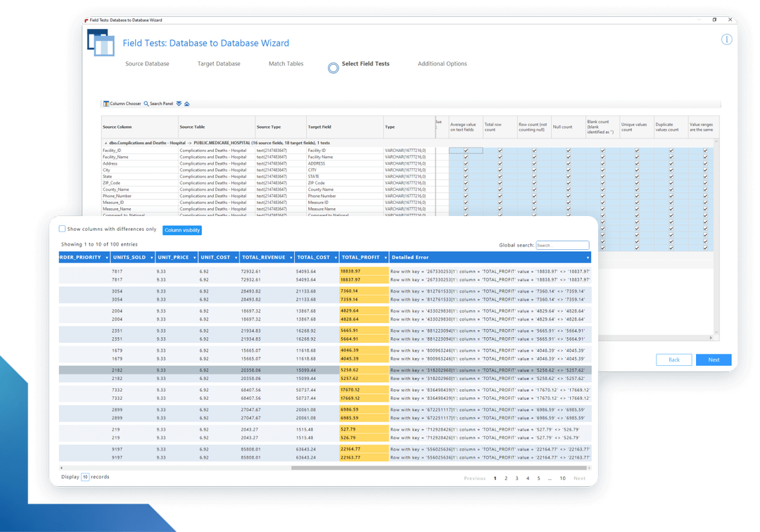
Task: Click the wizard logo icon beside the title
Action: tap(101, 44)
